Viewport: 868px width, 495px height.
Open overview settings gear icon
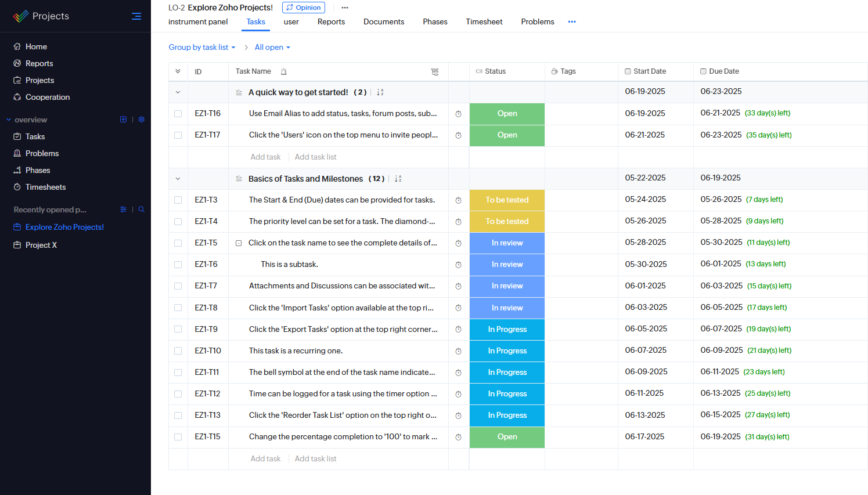coord(141,120)
